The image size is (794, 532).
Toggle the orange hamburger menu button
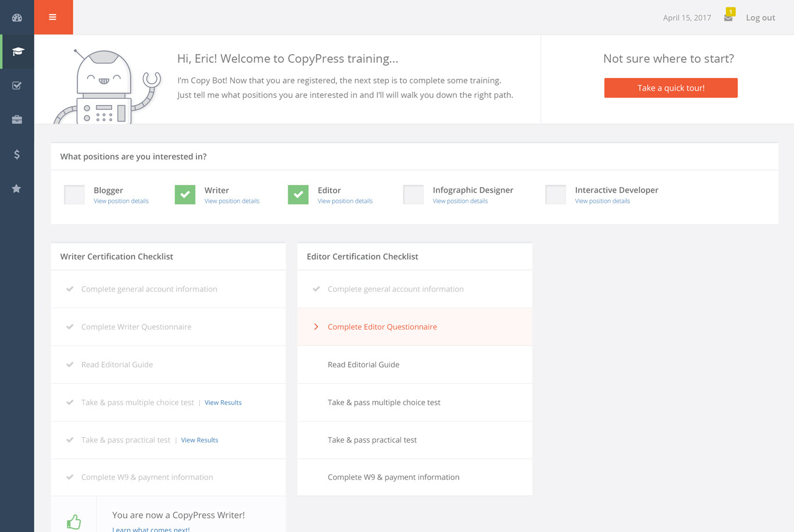[53, 17]
